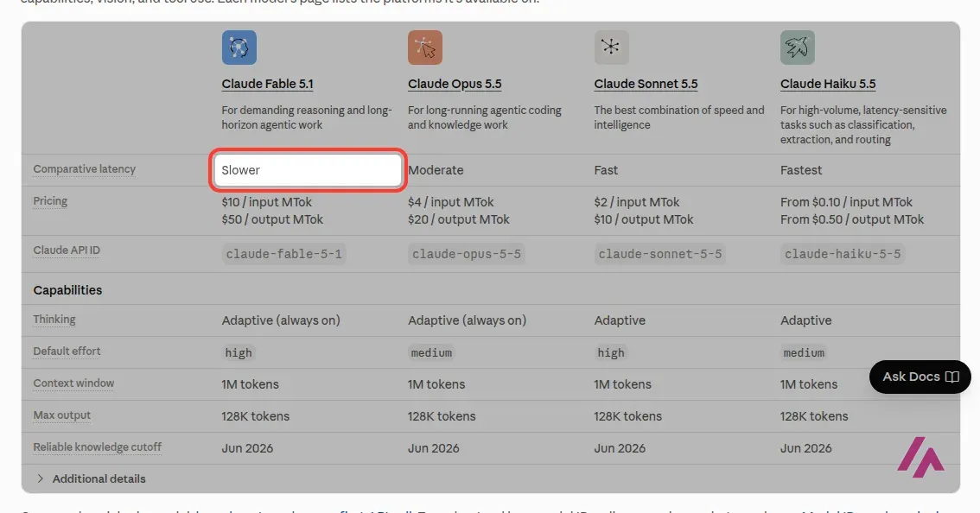Click the Opus 1M tokens context window
This screenshot has width=980, height=513.
436,384
